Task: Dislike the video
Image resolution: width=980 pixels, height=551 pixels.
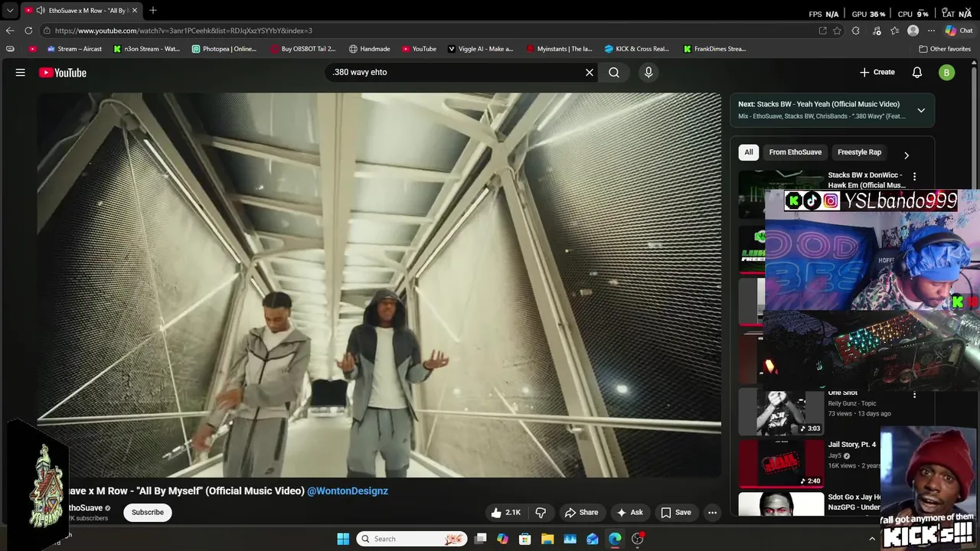Action: [x=541, y=513]
